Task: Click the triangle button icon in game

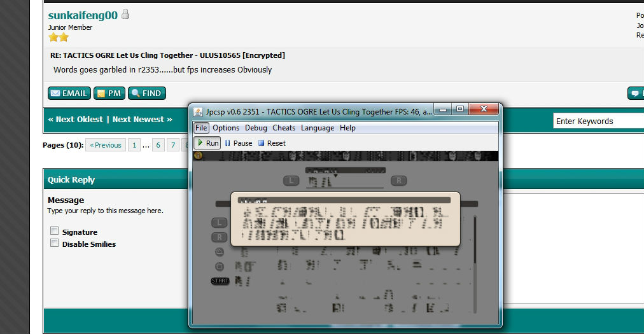Action: (x=220, y=252)
